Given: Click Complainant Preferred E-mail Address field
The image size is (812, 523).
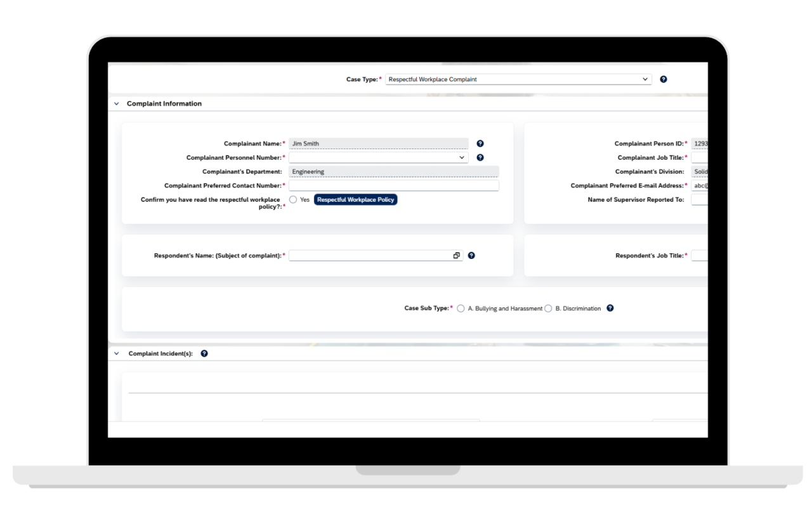Looking at the screenshot, I should (700, 185).
